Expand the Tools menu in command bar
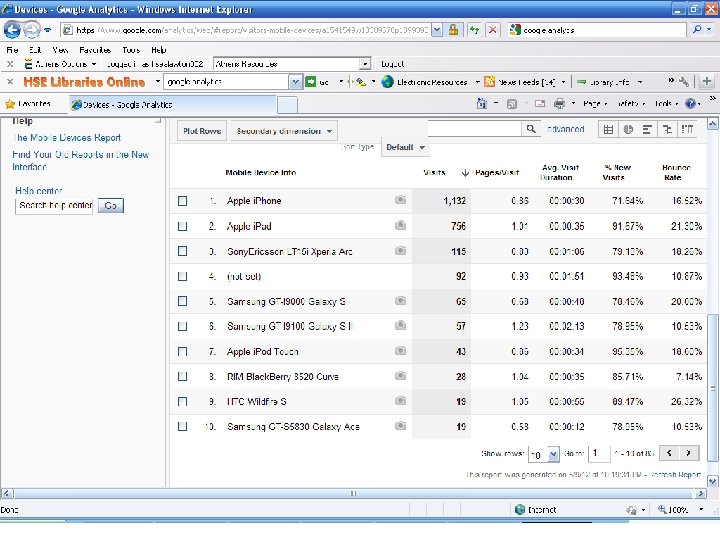720x540 pixels. [666, 104]
